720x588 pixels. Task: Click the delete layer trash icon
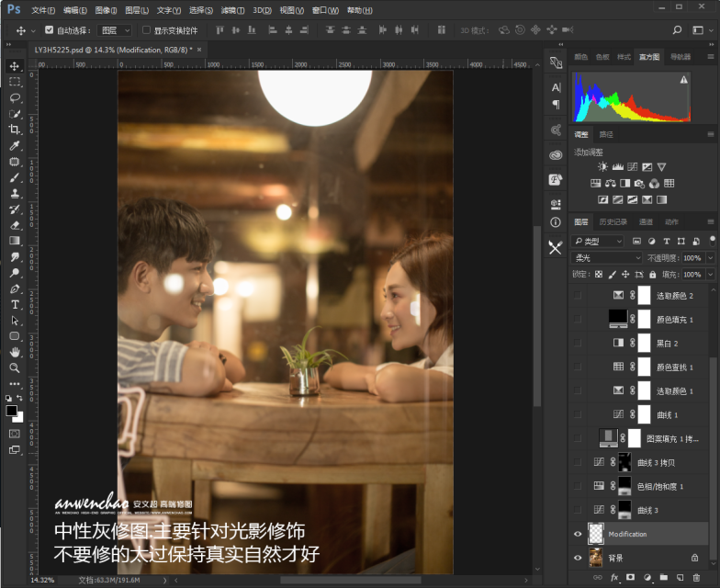(x=696, y=577)
